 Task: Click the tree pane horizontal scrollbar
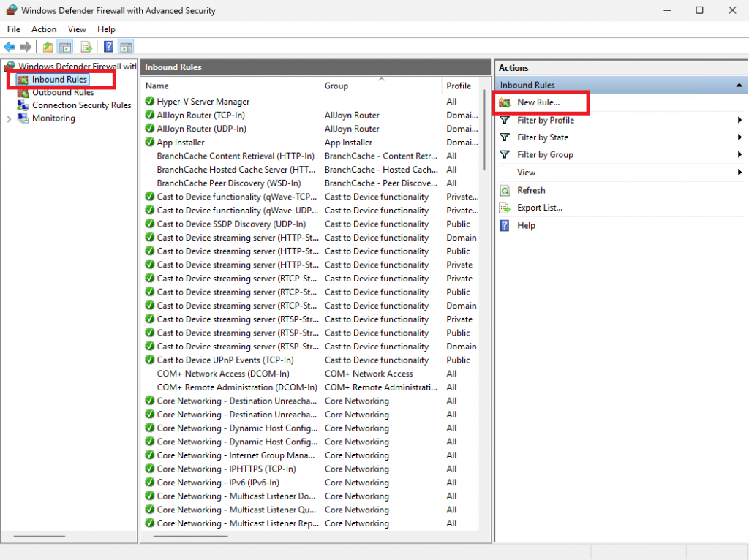(x=39, y=536)
